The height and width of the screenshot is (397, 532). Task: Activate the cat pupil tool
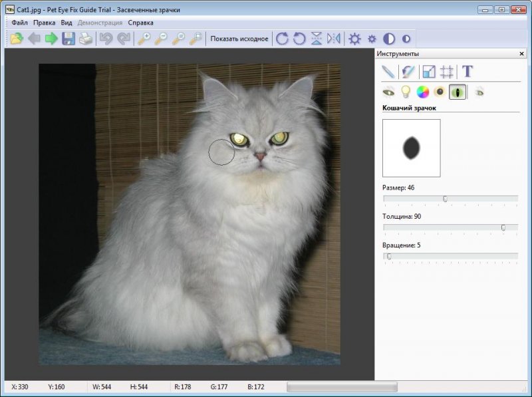(458, 92)
